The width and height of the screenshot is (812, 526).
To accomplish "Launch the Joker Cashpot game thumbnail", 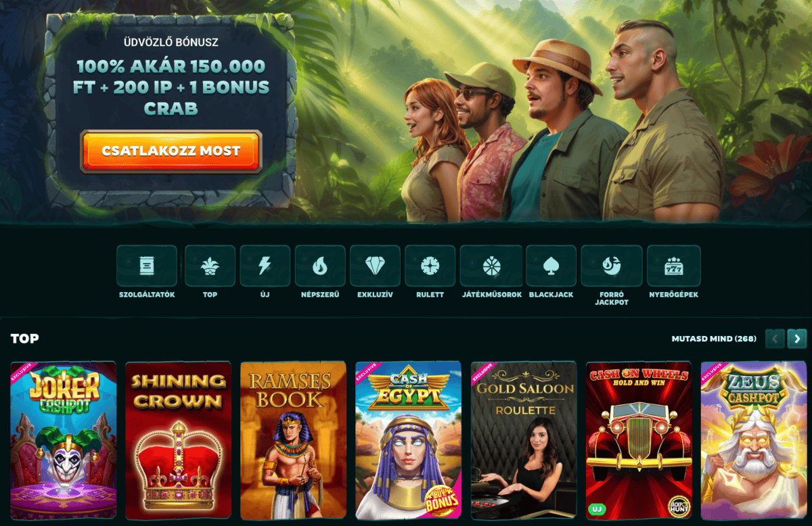I will (x=64, y=440).
